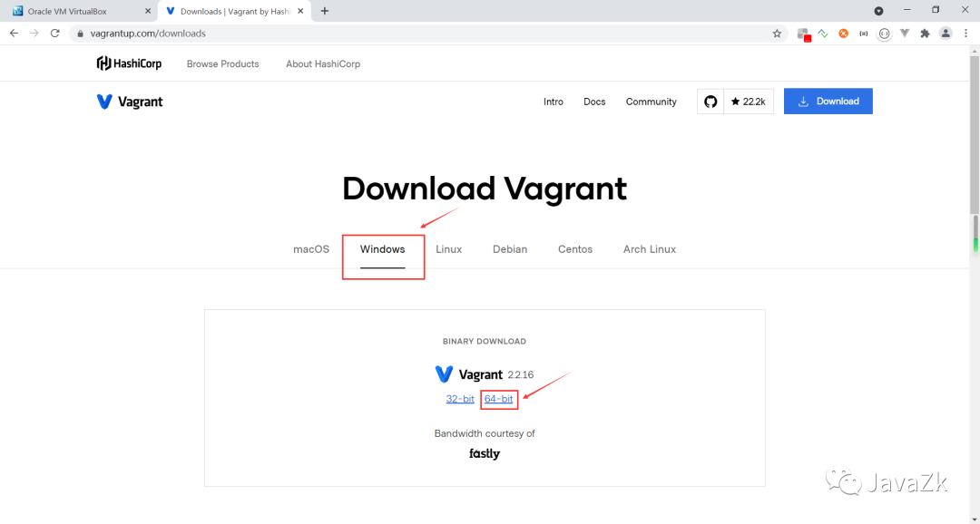Open a new browser tab
The width and height of the screenshot is (980, 524).
click(x=324, y=11)
